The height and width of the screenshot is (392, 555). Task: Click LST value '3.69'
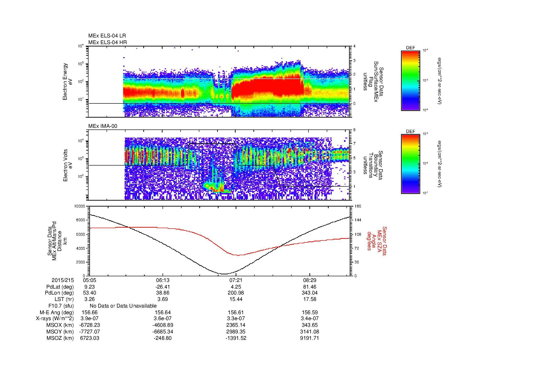pos(163,299)
